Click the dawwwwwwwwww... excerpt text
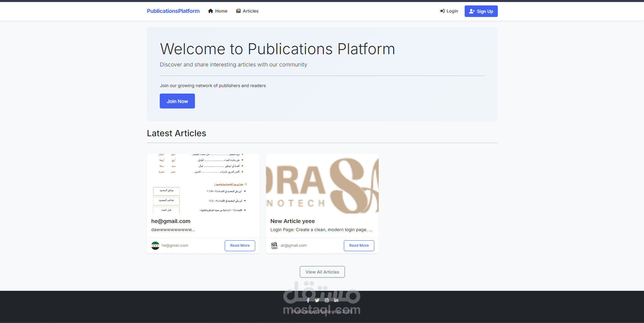This screenshot has width=644, height=323. click(x=173, y=230)
